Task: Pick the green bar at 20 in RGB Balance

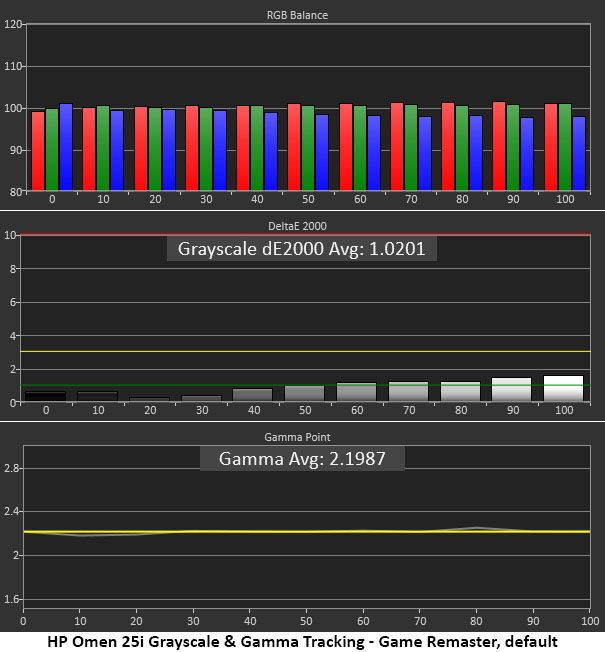Action: tap(155, 149)
